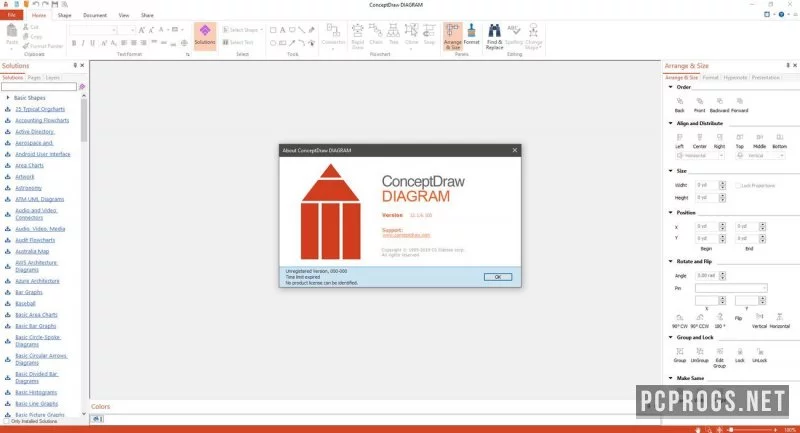800x433 pixels.
Task: Open the Pin dropdown
Action: [731, 288]
